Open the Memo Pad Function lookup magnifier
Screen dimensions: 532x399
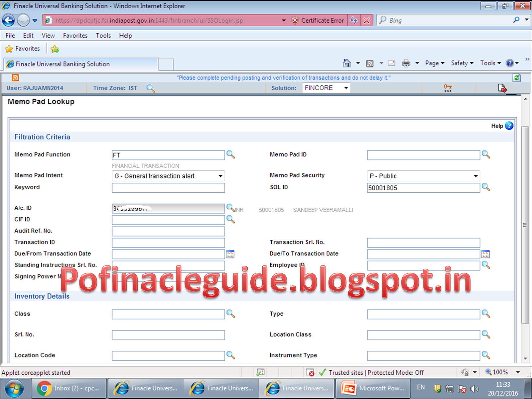[x=231, y=155]
